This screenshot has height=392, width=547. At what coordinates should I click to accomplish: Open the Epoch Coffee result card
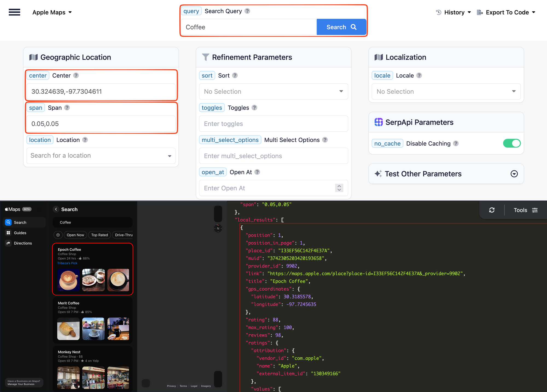[92, 269]
